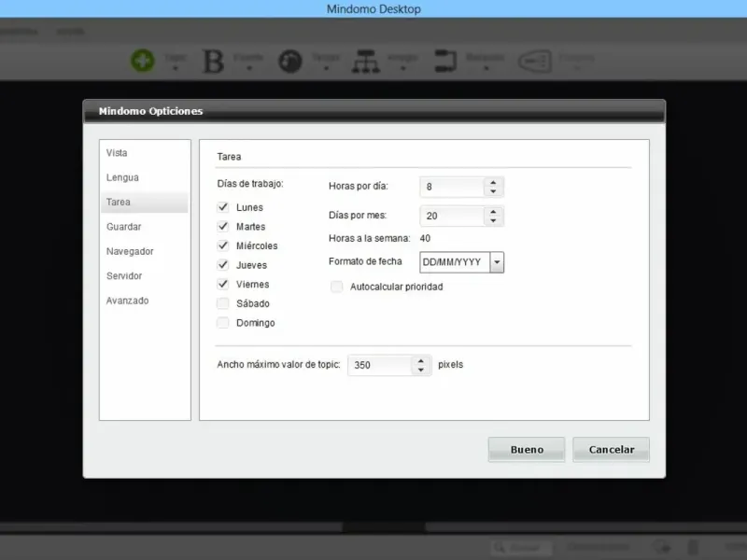Click the bold B font icon in toolbar
The image size is (747, 560).
tap(213, 61)
